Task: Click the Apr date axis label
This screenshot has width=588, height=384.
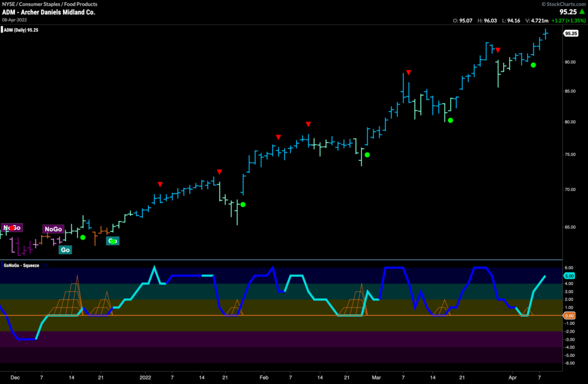Action: (512, 378)
